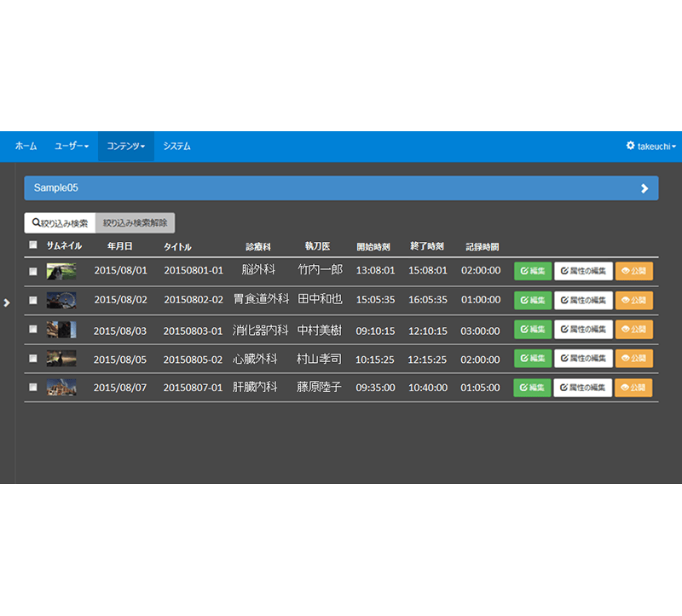The height and width of the screenshot is (616, 682).
Task: Click surgeon name 中村美樹
Action: pyautogui.click(x=320, y=331)
